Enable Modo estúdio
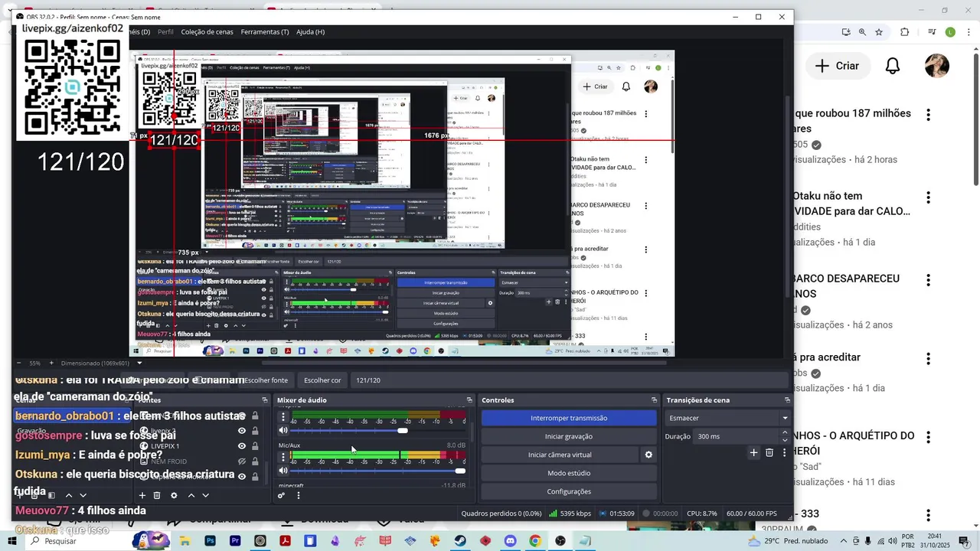This screenshot has width=980, height=551. [569, 473]
